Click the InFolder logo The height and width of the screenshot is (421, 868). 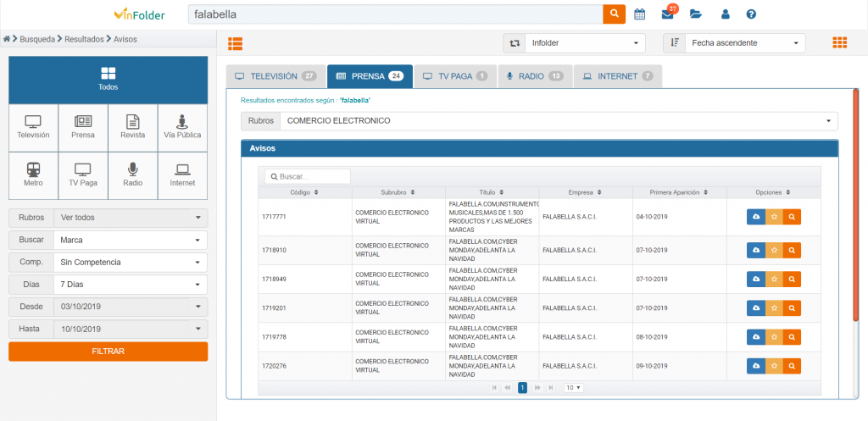140,14
